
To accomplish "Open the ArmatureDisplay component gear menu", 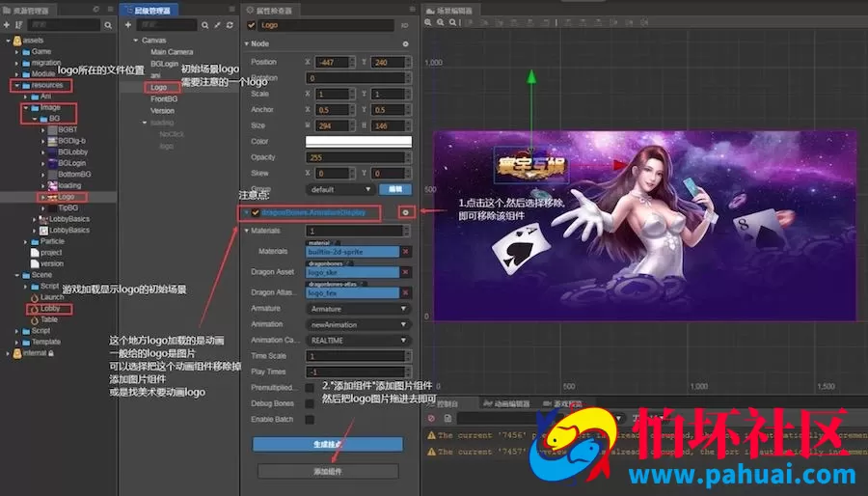I will click(406, 212).
